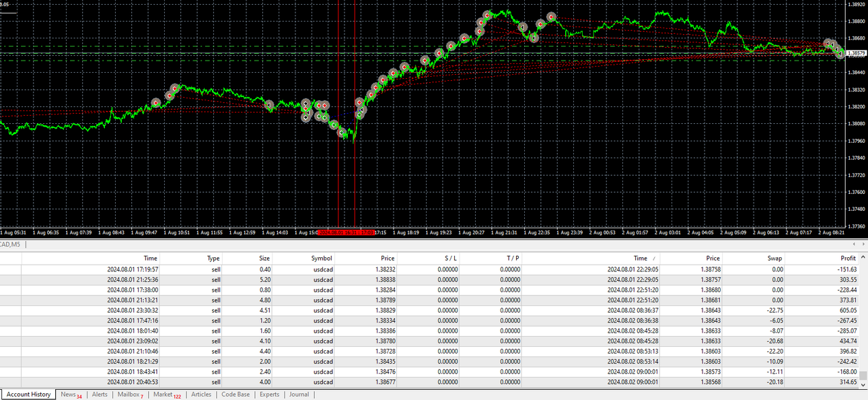Screen dimensions: 868x400
Task: Select trade opened 2024.08.01 21:25:36
Action: point(429,279)
